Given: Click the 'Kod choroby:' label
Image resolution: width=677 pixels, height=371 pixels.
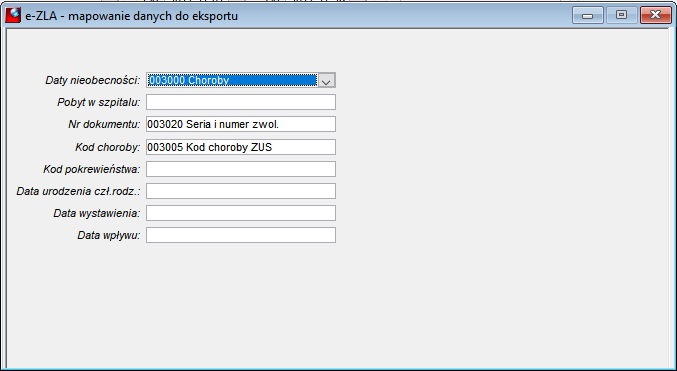Looking at the screenshot, I should tap(108, 147).
